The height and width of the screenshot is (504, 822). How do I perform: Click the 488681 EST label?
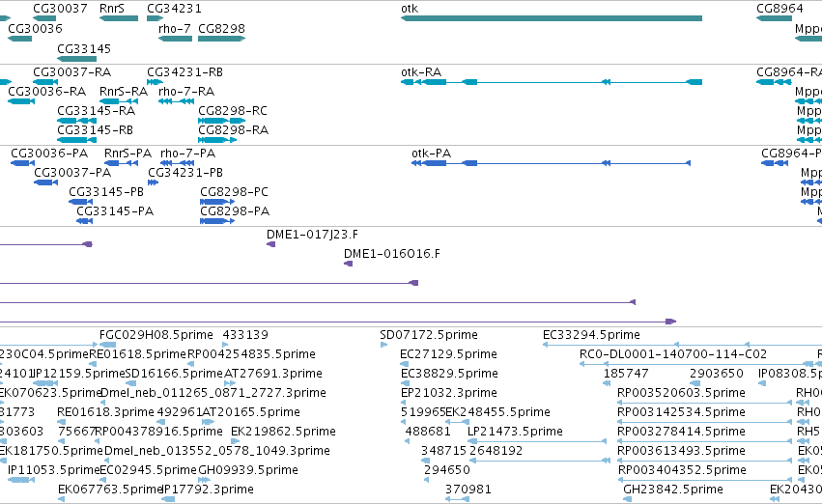[x=428, y=433]
